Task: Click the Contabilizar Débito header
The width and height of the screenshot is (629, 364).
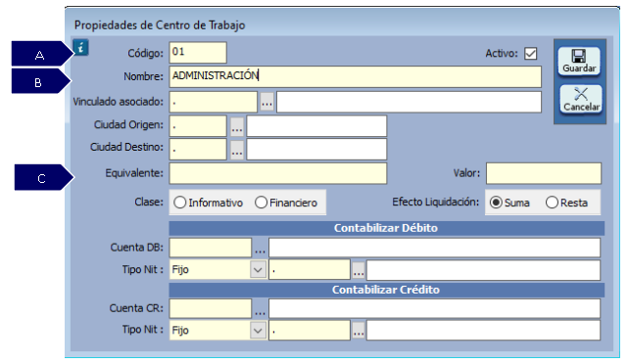Action: pos(386,228)
